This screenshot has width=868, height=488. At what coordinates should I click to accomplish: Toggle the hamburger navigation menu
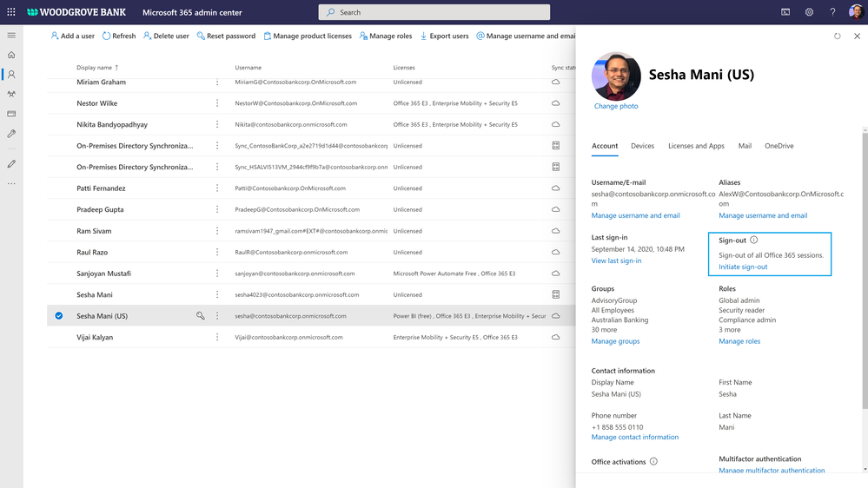coord(11,36)
